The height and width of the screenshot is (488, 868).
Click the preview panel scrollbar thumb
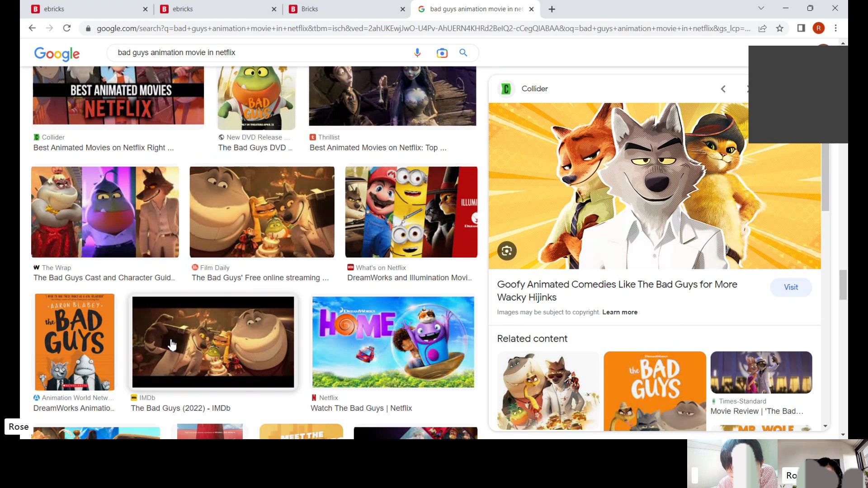tap(826, 177)
